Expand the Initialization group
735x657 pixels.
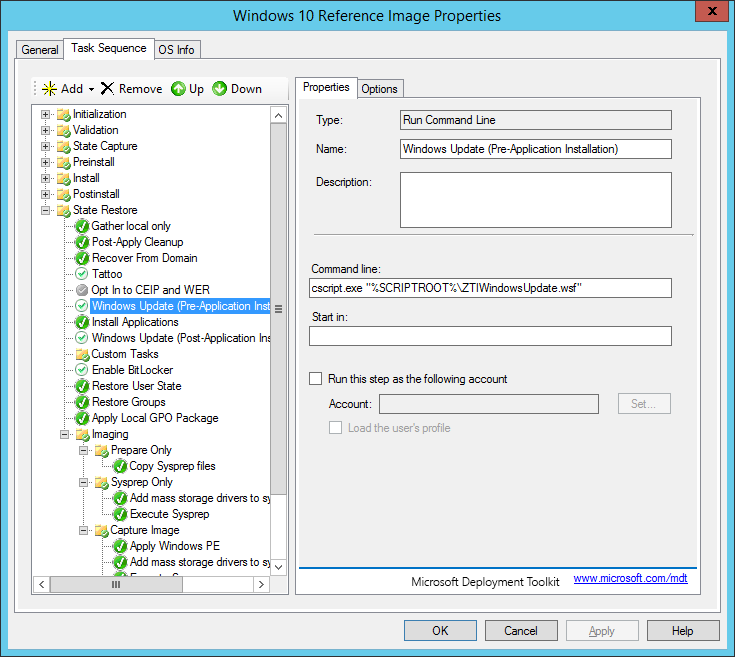pyautogui.click(x=45, y=114)
